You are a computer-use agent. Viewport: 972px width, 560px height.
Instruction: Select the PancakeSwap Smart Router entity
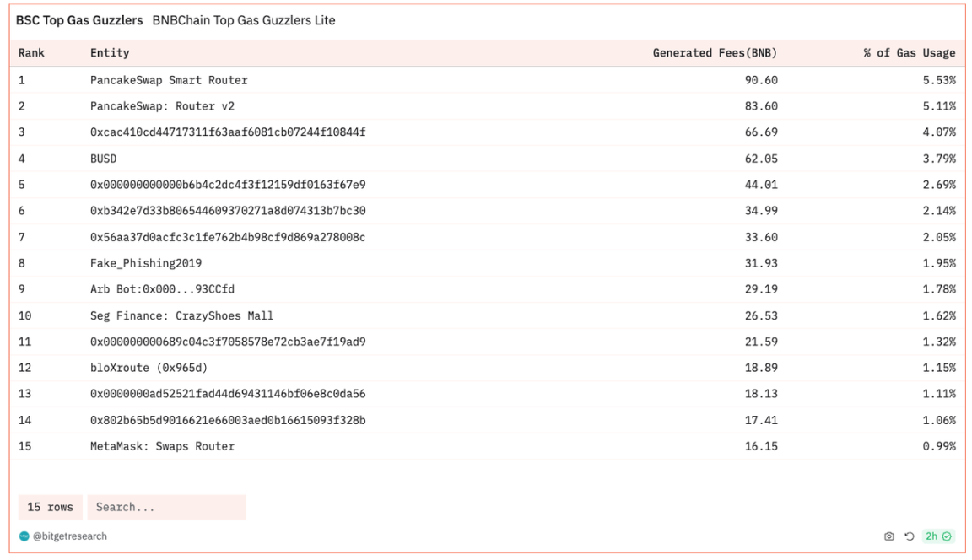(x=169, y=80)
